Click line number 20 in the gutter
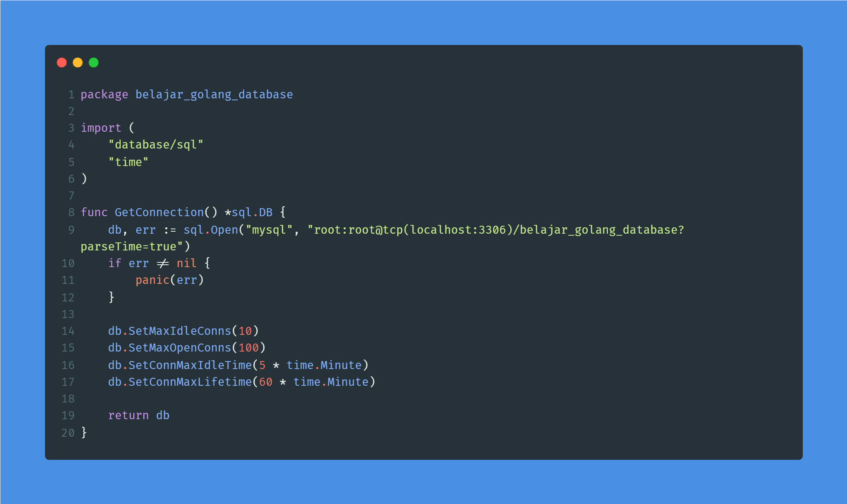 click(68, 433)
